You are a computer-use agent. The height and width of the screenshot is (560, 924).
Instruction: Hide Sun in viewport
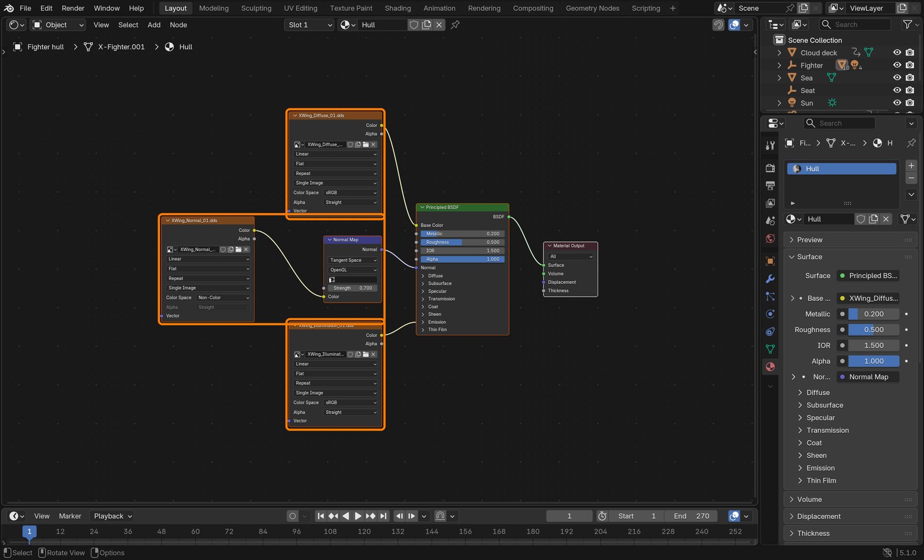(x=897, y=103)
